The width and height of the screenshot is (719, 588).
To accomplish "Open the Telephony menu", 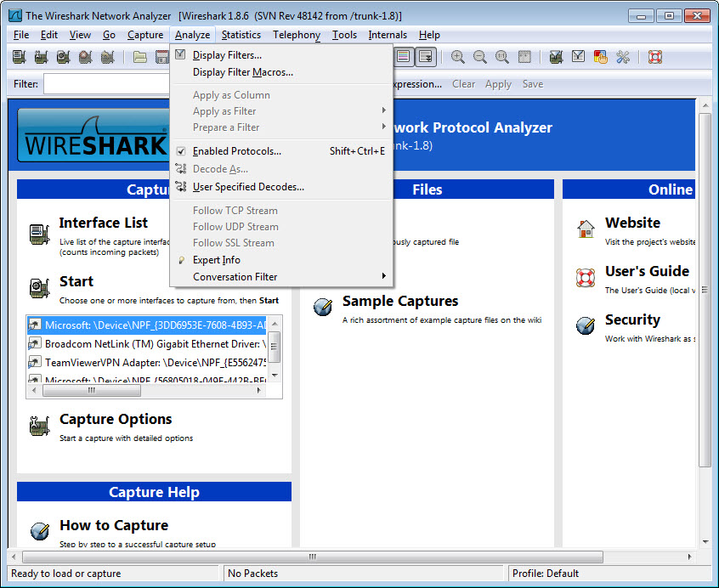I will [x=297, y=35].
